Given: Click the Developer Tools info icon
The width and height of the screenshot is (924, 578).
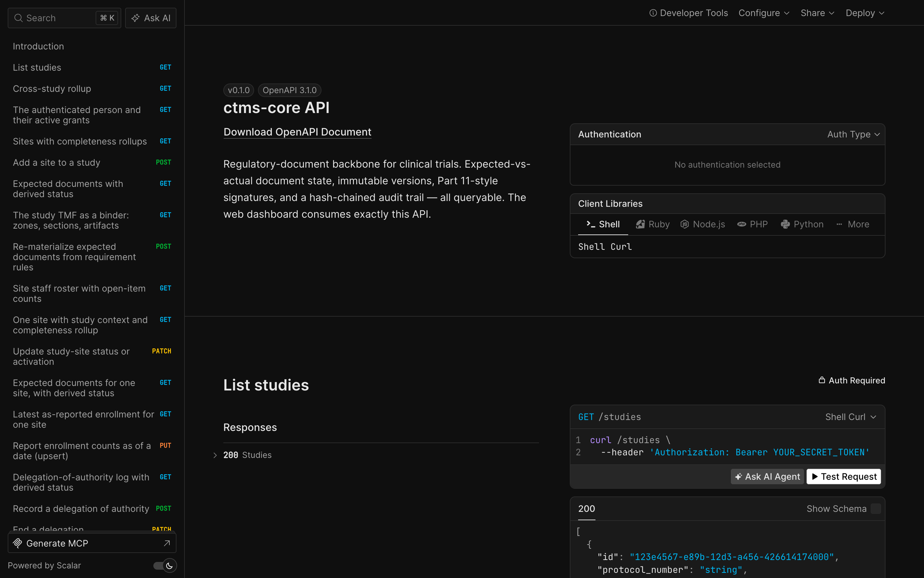Looking at the screenshot, I should pyautogui.click(x=653, y=13).
